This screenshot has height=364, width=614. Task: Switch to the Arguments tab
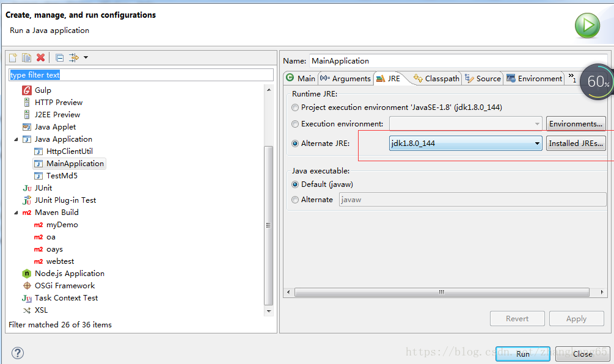click(345, 78)
